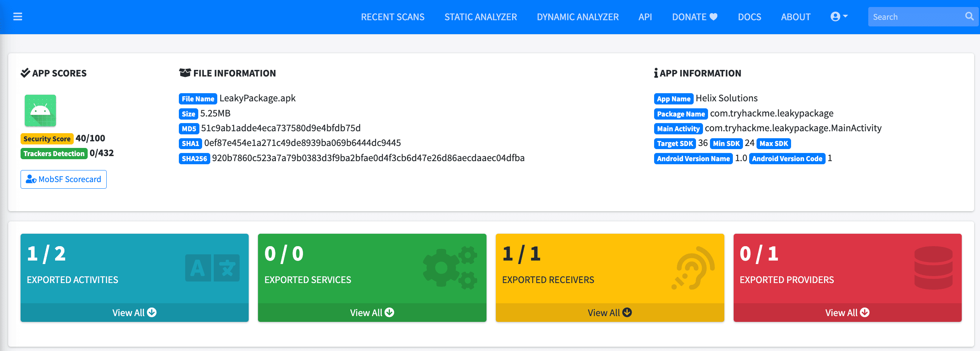Viewport: 980px width, 351px height.
Task: Select the MD5 hash value
Action: click(x=281, y=128)
